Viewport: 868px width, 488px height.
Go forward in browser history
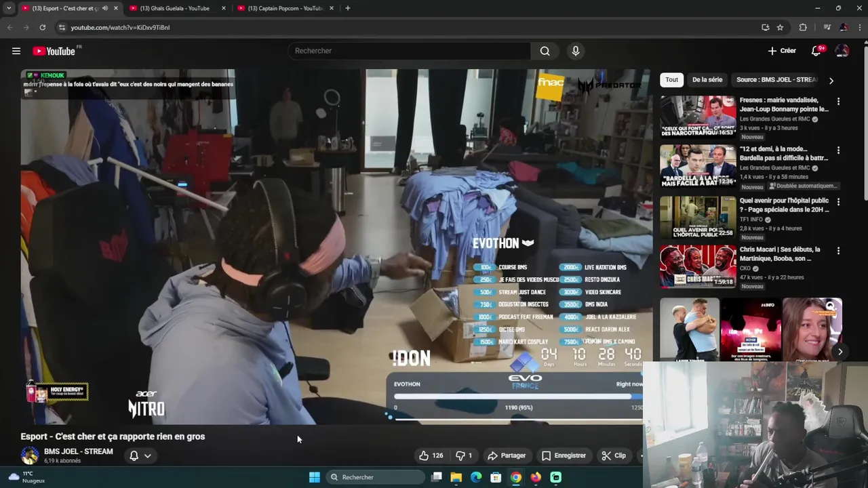26,27
